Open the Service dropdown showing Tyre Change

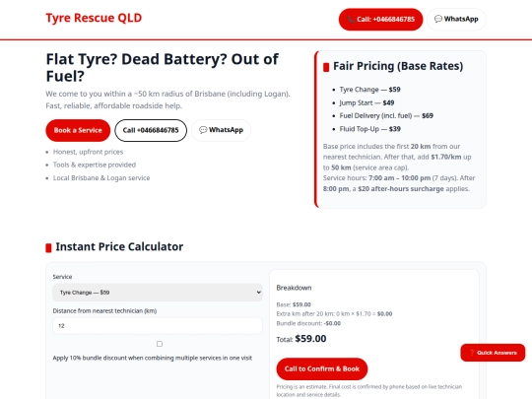(x=158, y=293)
